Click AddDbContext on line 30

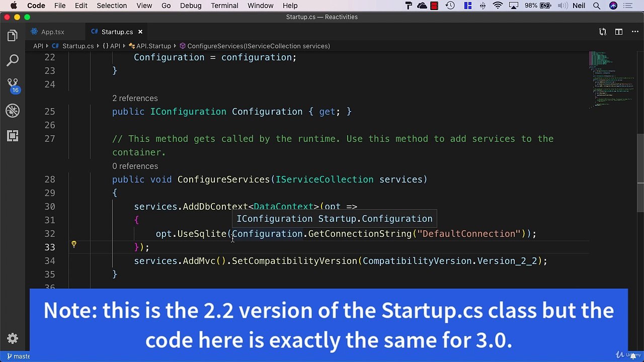(215, 207)
